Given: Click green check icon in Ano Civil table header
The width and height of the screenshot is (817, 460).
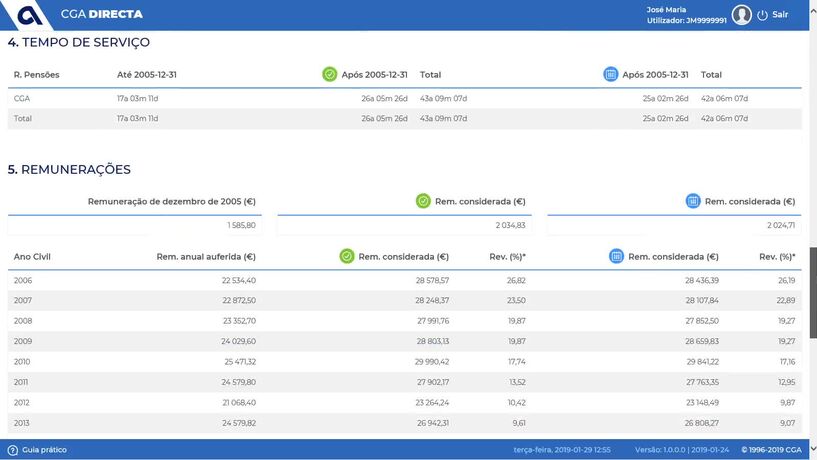Looking at the screenshot, I should (x=347, y=257).
